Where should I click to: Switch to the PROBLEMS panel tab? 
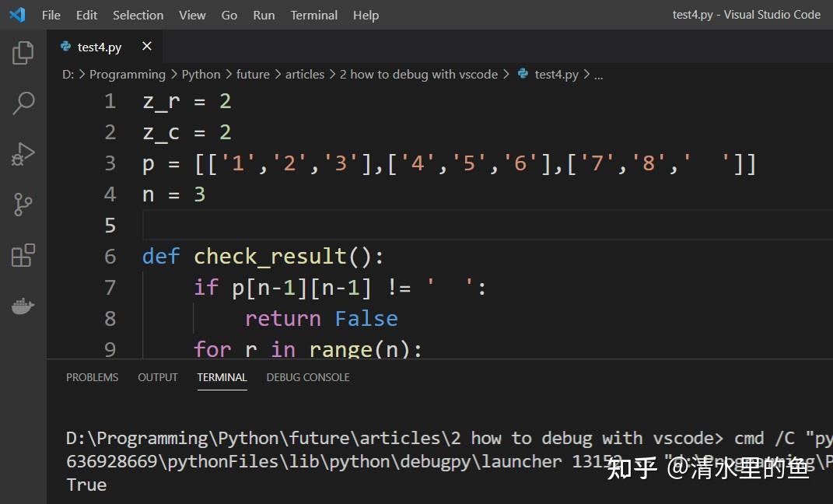click(x=92, y=377)
